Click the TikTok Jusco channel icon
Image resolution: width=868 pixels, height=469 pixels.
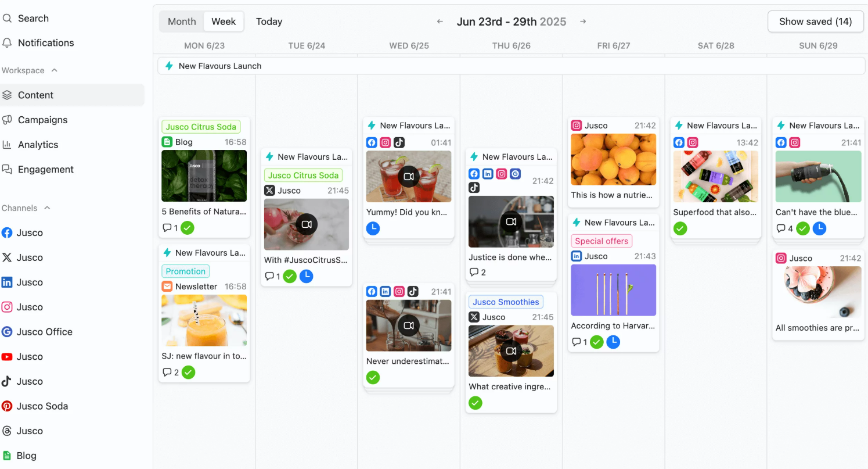pyautogui.click(x=7, y=382)
